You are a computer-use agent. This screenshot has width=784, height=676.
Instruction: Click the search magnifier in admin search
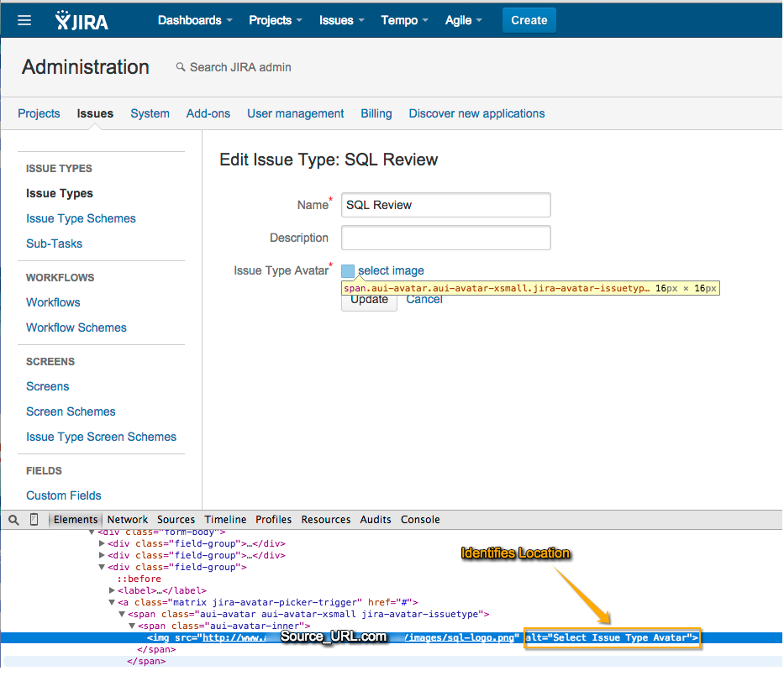pyautogui.click(x=181, y=67)
